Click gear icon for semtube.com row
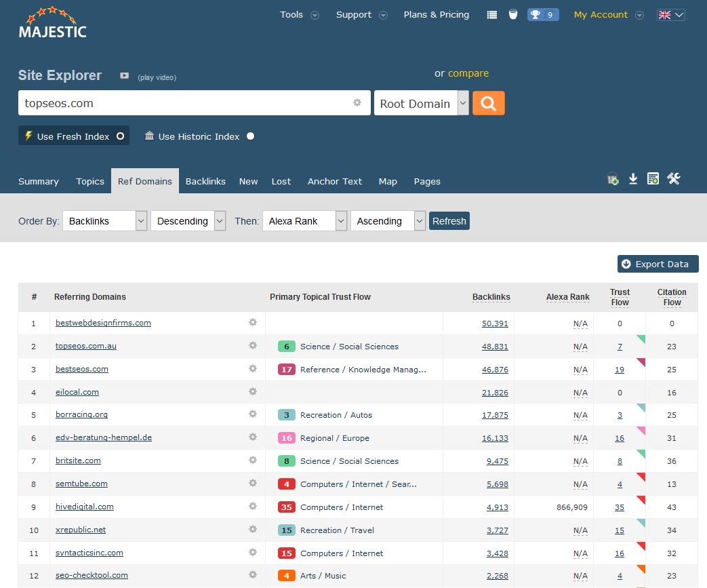This screenshot has height=588, width=707. [x=253, y=483]
